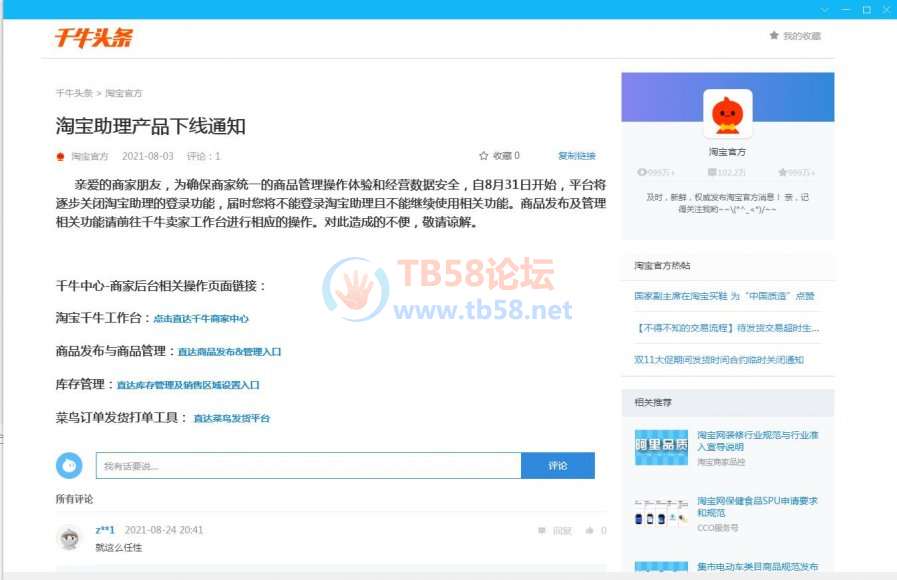The image size is (897, 580).
Task: Minimize the window
Action: pos(846,10)
